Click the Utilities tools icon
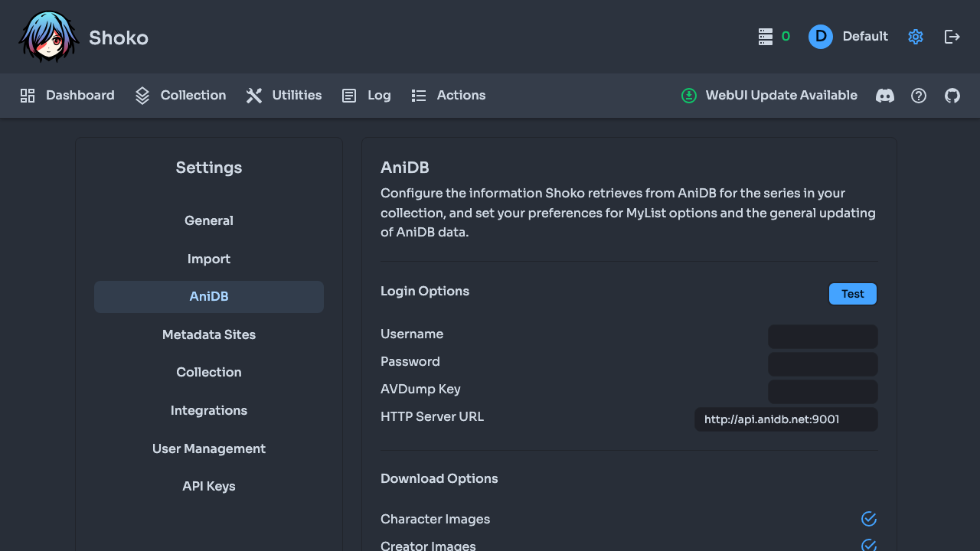 click(254, 96)
